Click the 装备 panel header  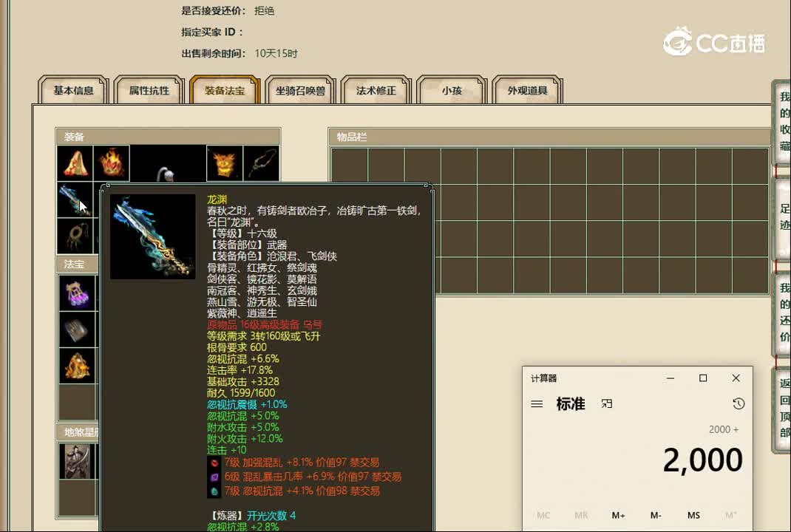pos(168,137)
